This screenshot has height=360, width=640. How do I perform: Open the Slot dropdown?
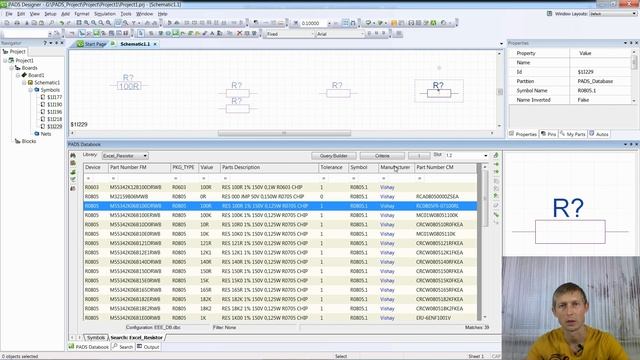pos(485,156)
